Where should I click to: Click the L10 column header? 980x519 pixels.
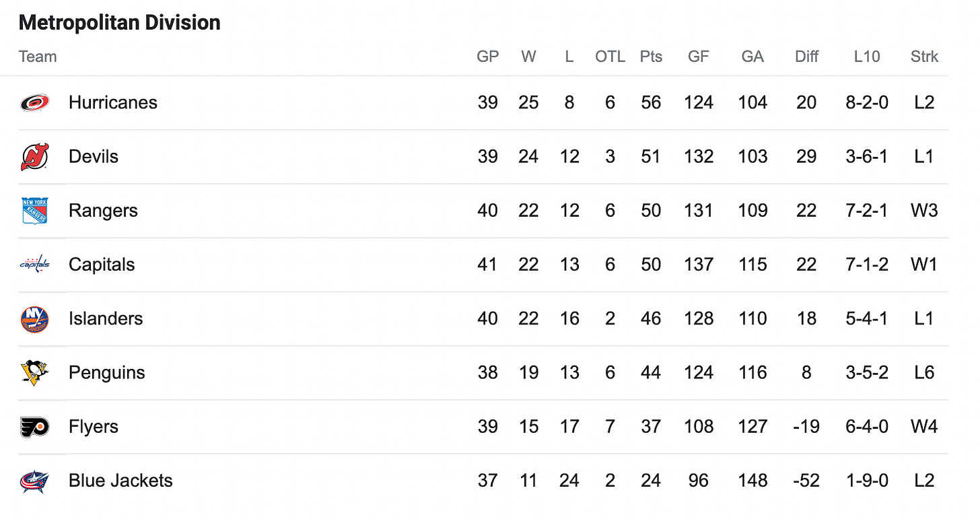pos(867,57)
